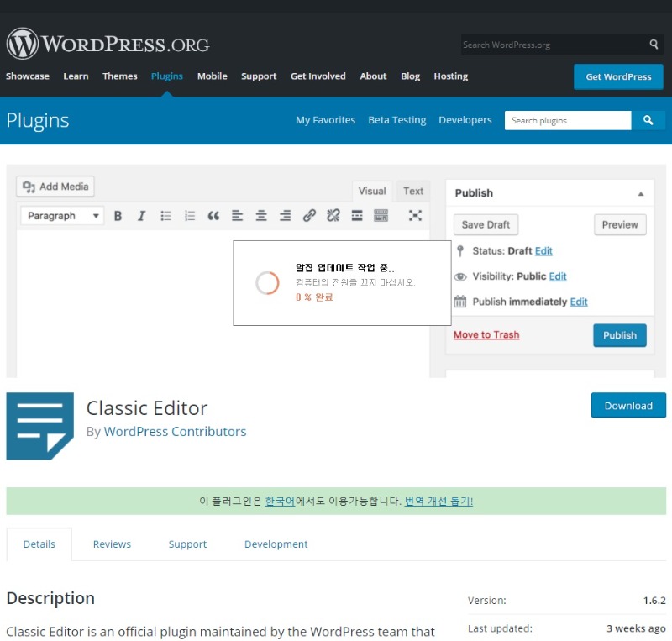Click Get Involved in the navigation

coord(318,76)
